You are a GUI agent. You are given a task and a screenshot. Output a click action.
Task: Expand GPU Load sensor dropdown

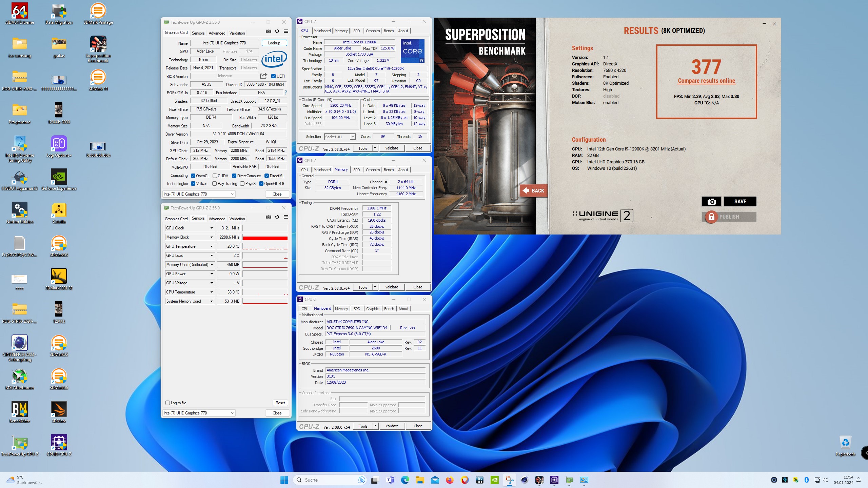[x=212, y=256]
